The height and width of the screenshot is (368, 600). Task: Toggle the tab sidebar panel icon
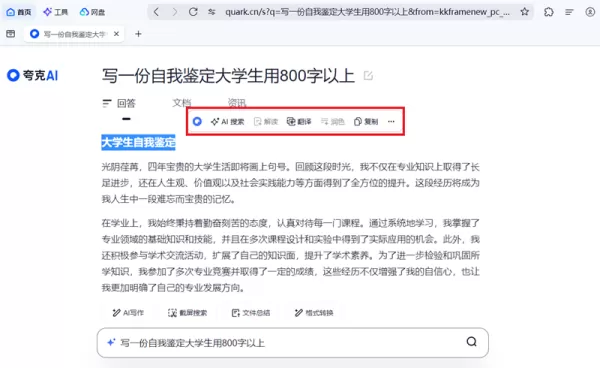click(x=11, y=34)
